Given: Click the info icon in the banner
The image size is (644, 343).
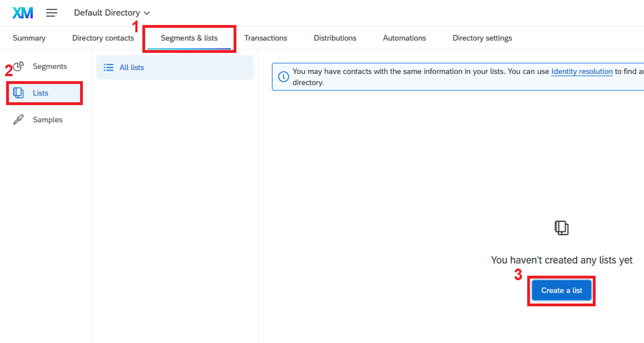Looking at the screenshot, I should 283,77.
